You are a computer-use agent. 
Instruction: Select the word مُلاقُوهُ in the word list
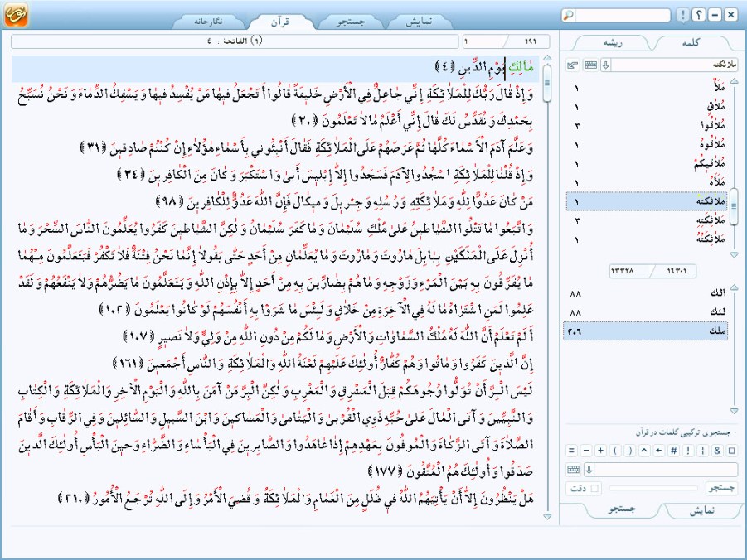[647, 144]
